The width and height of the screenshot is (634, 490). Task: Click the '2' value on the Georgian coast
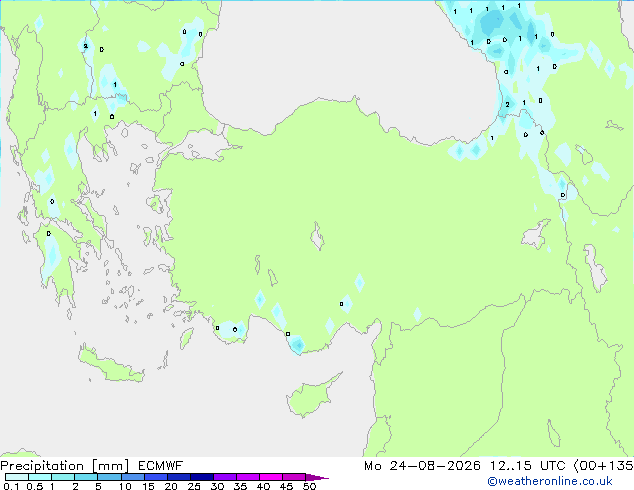click(x=507, y=105)
